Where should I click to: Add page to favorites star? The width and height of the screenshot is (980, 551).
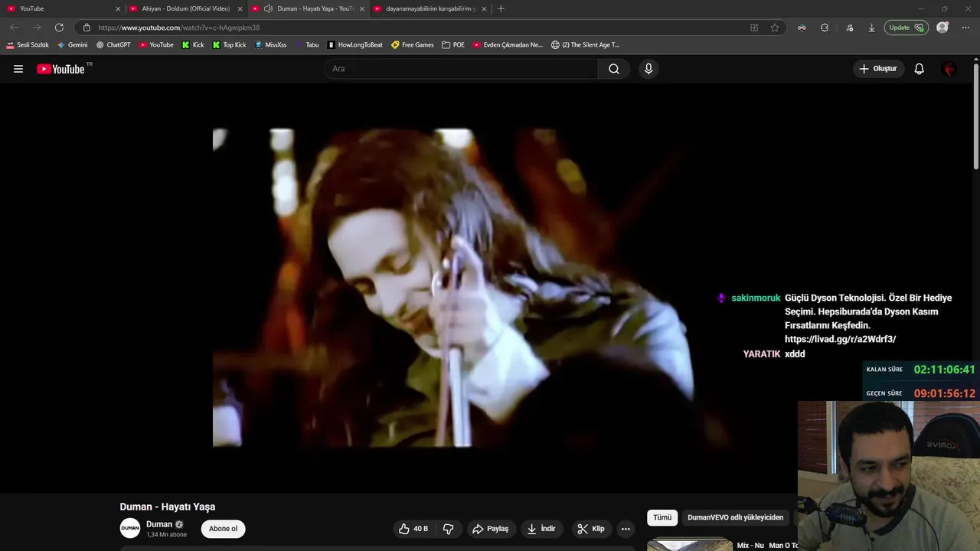(x=775, y=28)
